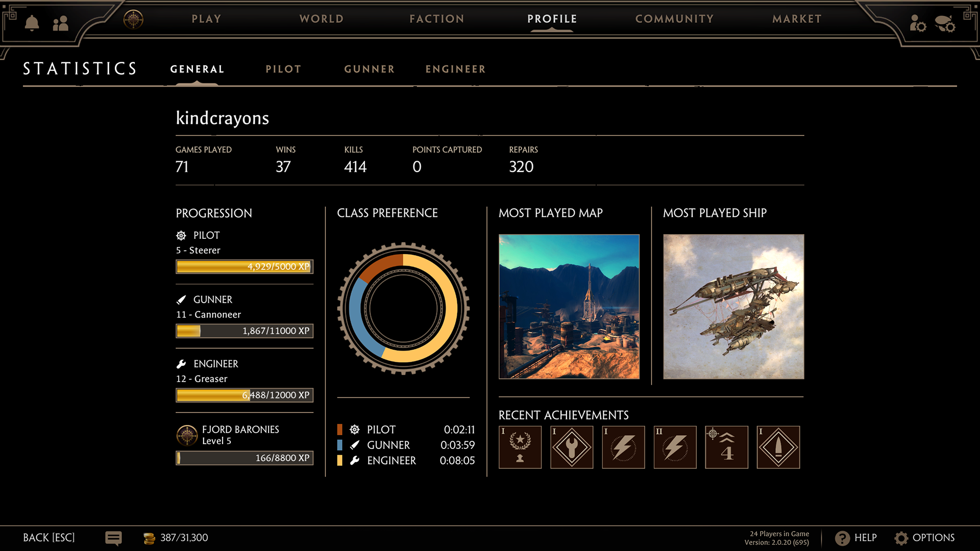Viewport: 980px width, 551px height.
Task: Open the character customization gear icon
Action: pyautogui.click(x=917, y=23)
